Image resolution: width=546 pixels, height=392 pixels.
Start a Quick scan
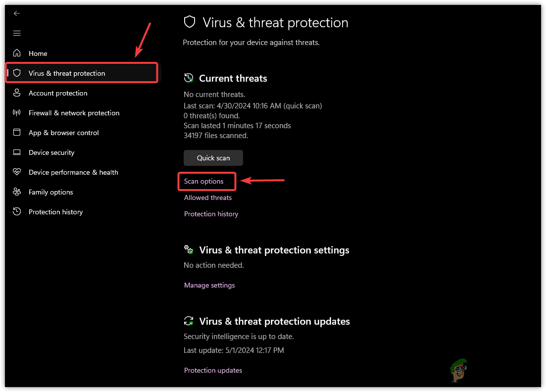point(213,158)
